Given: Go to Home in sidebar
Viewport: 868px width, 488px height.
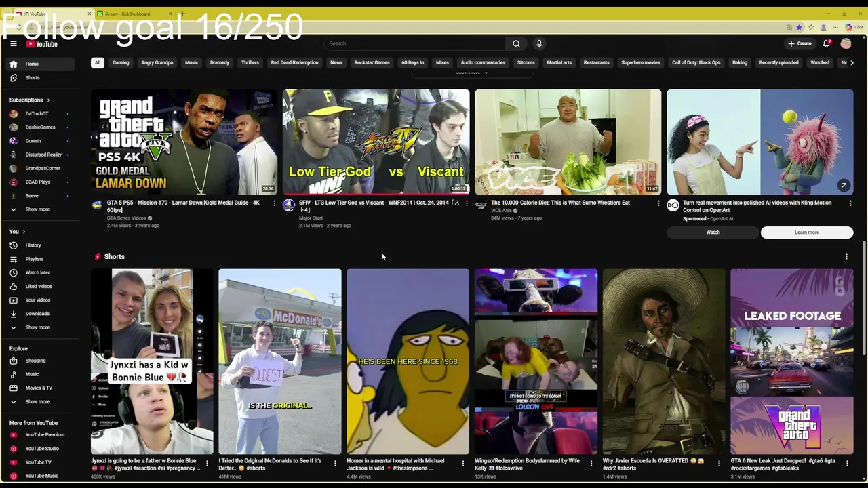Looking at the screenshot, I should [41, 64].
